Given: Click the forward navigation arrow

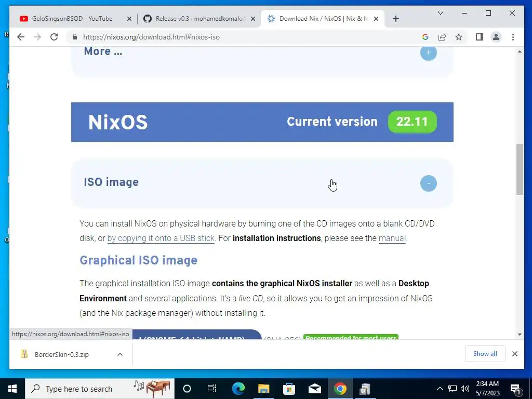Looking at the screenshot, I should 37,37.
